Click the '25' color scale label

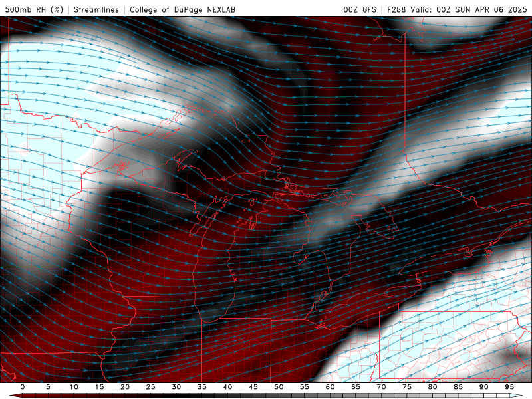(151, 387)
